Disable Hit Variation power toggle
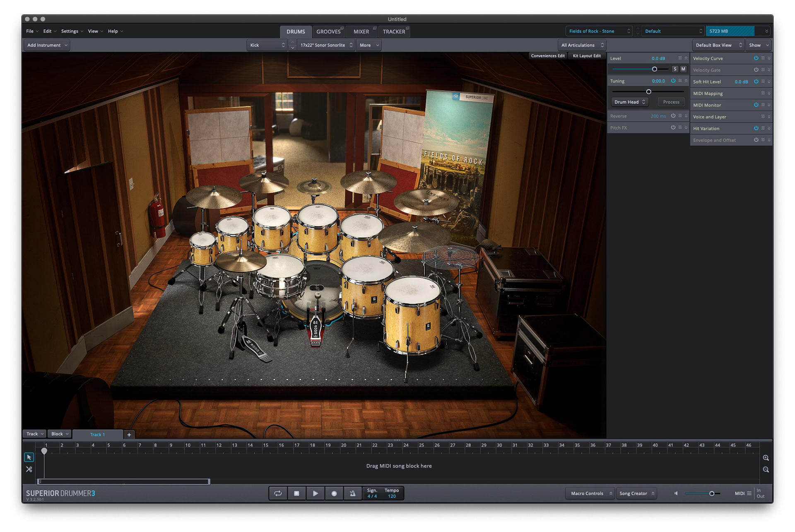 point(756,128)
